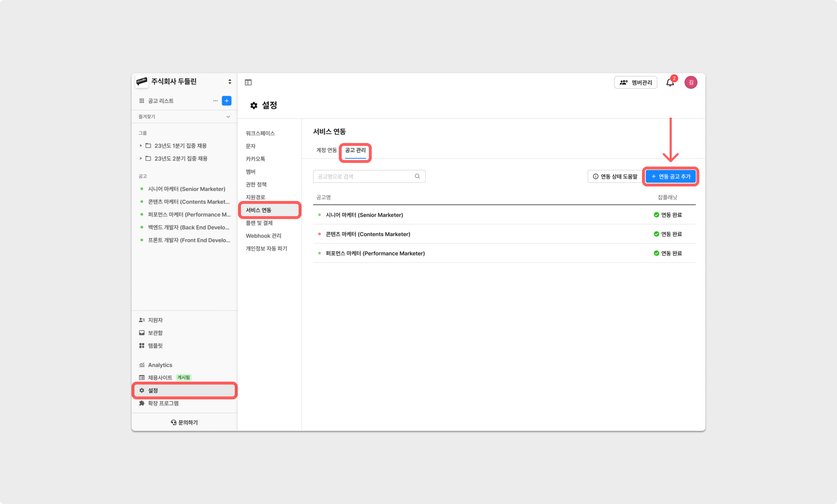Click the 연동 공고 추가 button

671,177
